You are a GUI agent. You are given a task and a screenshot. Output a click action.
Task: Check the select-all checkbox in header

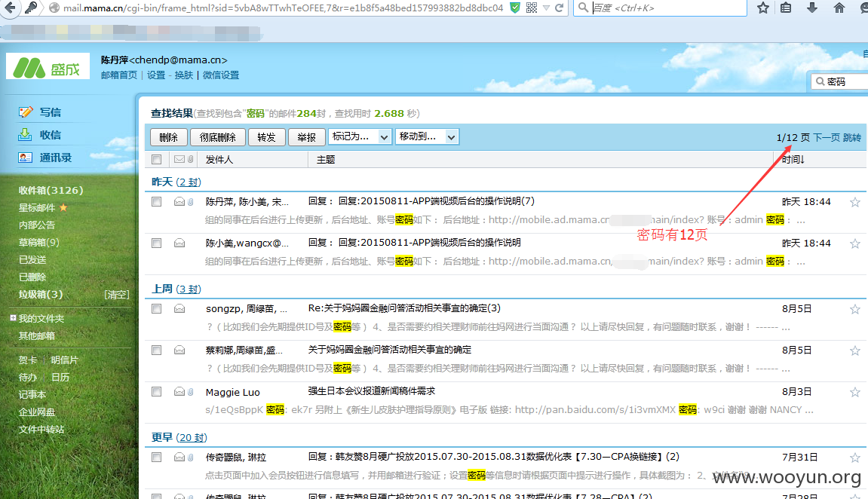tap(157, 159)
